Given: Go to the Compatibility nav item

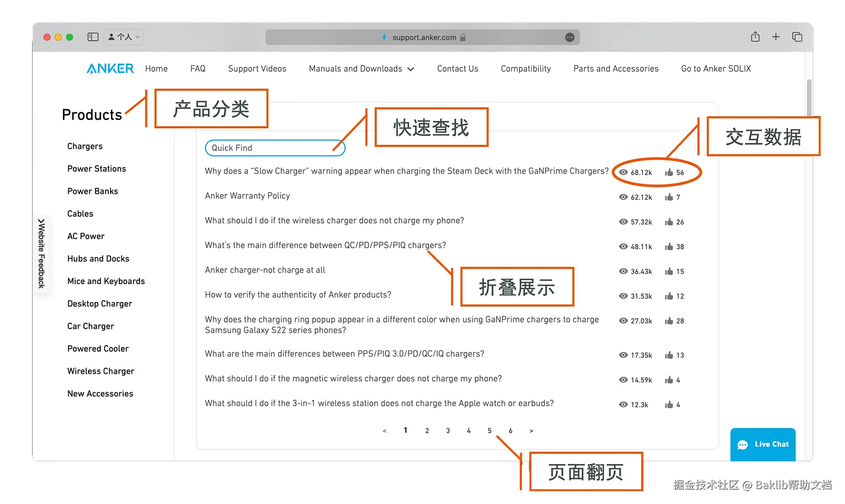Looking at the screenshot, I should [525, 69].
